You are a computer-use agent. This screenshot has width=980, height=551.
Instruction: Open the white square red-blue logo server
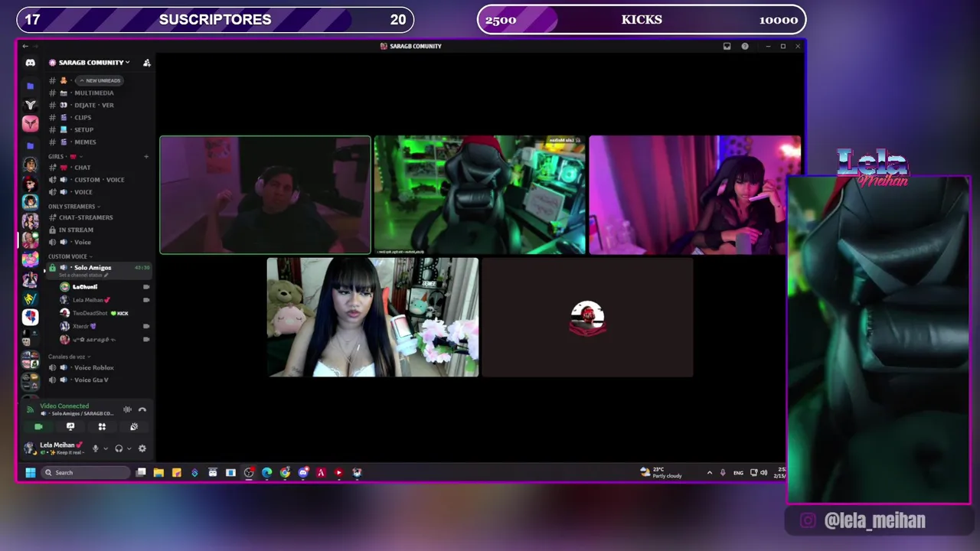click(30, 316)
